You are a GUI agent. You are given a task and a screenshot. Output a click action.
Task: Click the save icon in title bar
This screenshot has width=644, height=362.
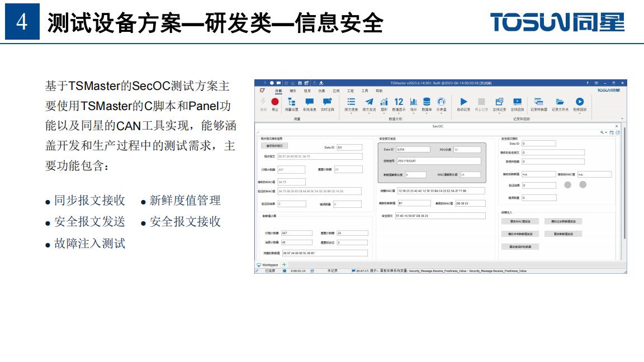click(300, 83)
